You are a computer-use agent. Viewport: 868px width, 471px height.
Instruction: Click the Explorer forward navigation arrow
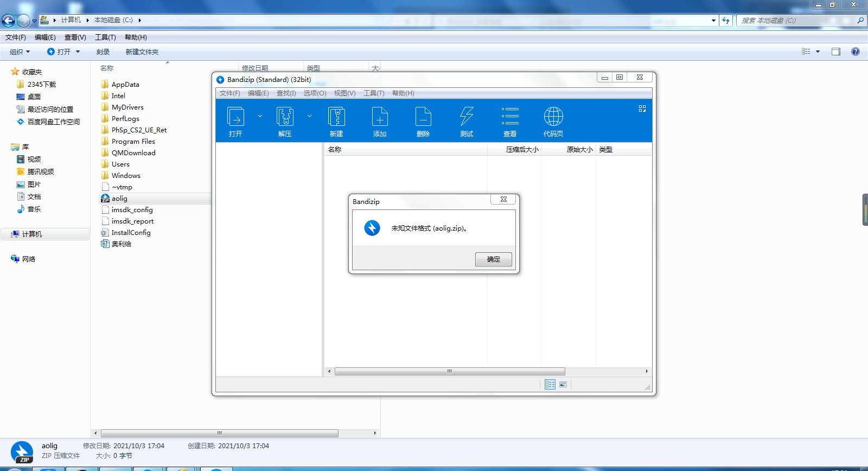(23, 21)
